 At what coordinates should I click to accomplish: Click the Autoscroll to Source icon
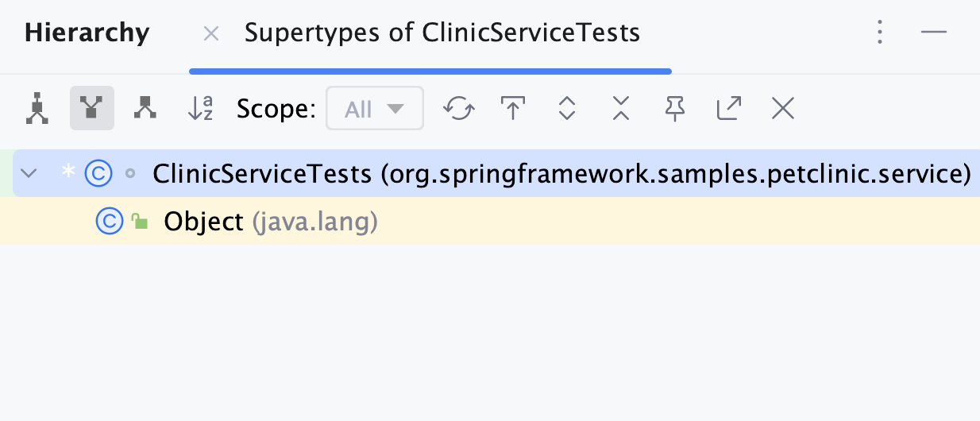(513, 108)
